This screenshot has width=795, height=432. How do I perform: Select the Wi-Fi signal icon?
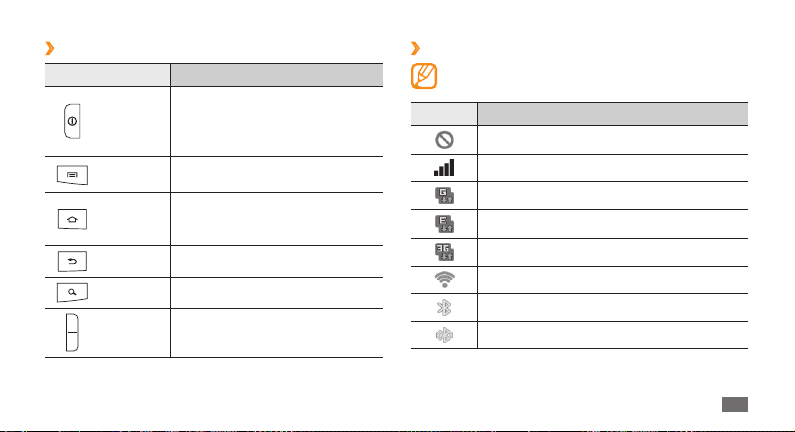coord(444,279)
